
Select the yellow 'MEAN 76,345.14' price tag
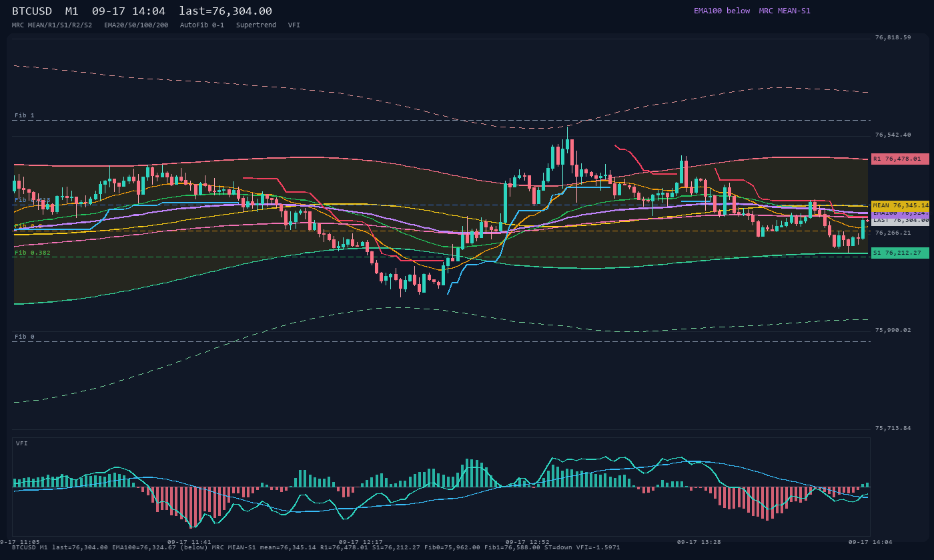[x=900, y=206]
